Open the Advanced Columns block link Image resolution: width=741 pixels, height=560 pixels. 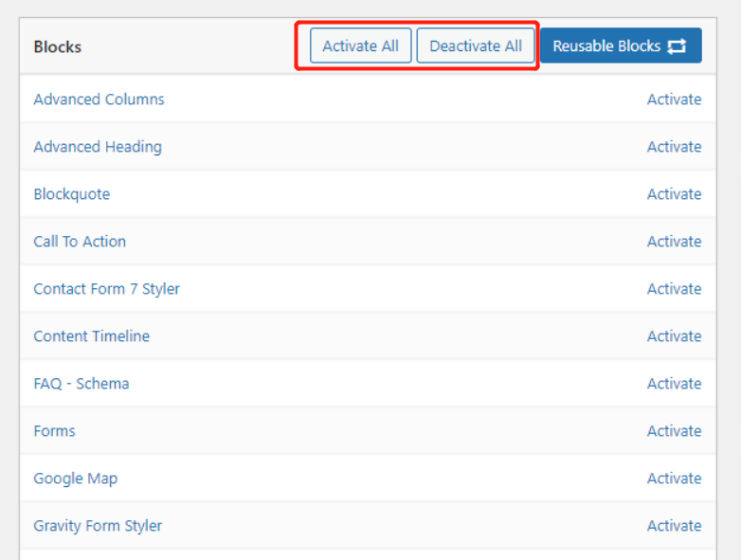(99, 99)
